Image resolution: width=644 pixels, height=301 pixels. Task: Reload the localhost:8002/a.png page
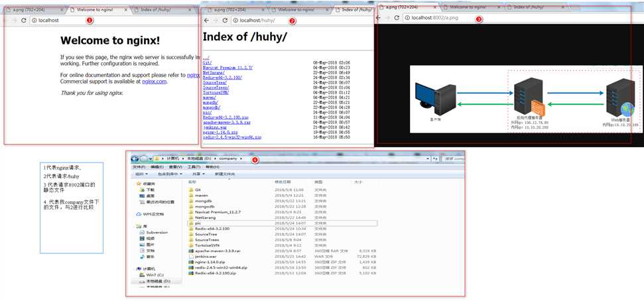click(397, 18)
